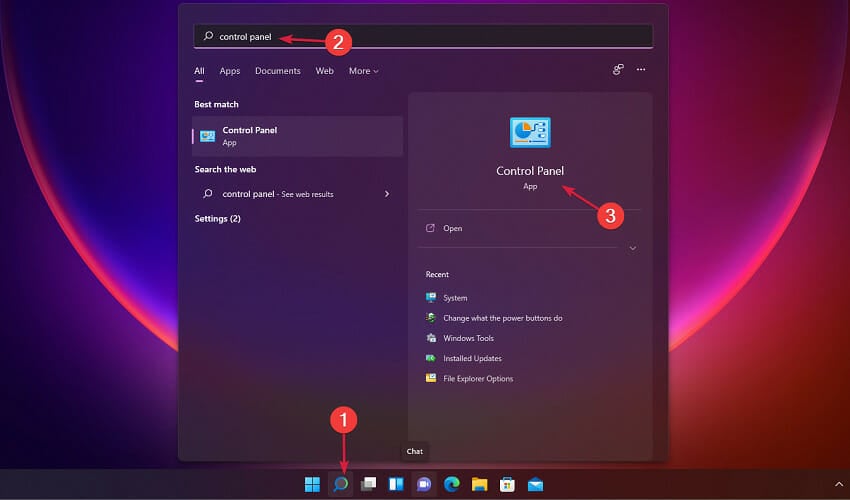Expand the Settings (2) section

(x=217, y=219)
